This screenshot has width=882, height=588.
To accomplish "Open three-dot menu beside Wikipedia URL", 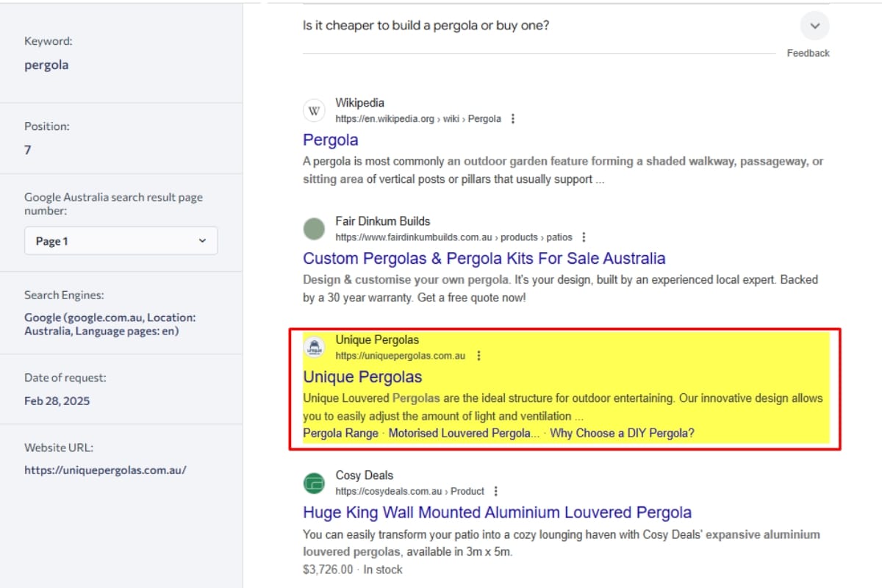I will click(x=513, y=119).
